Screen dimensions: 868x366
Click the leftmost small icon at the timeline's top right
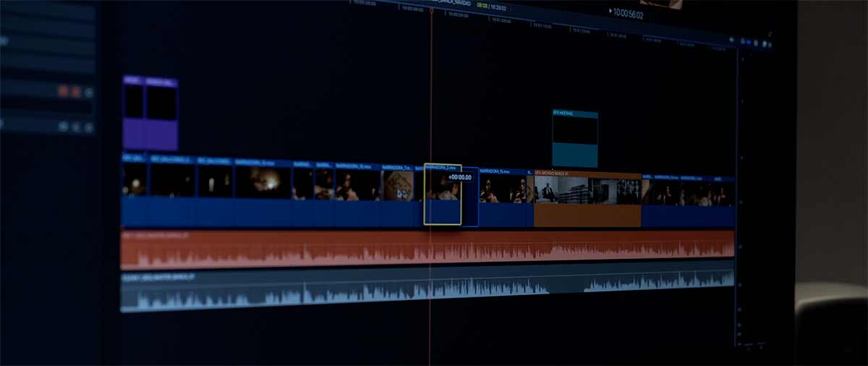coord(731,41)
